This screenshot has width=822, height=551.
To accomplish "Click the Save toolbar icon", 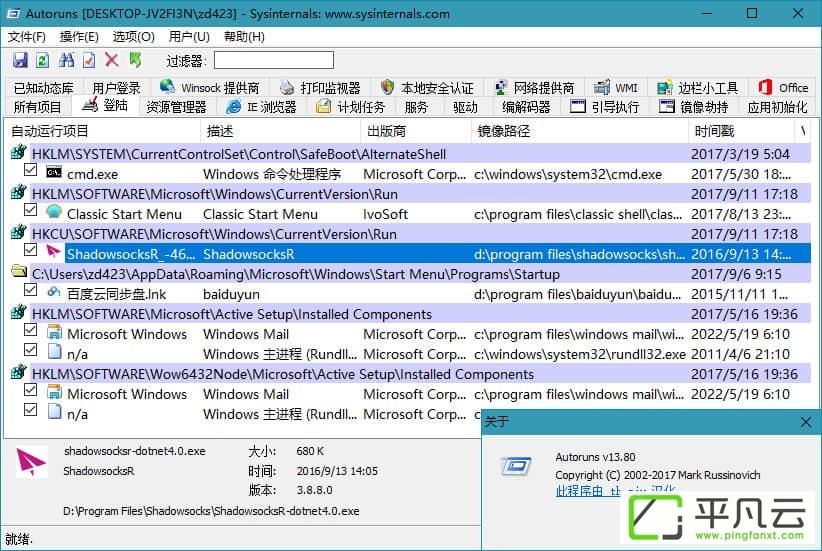I will pyautogui.click(x=20, y=60).
